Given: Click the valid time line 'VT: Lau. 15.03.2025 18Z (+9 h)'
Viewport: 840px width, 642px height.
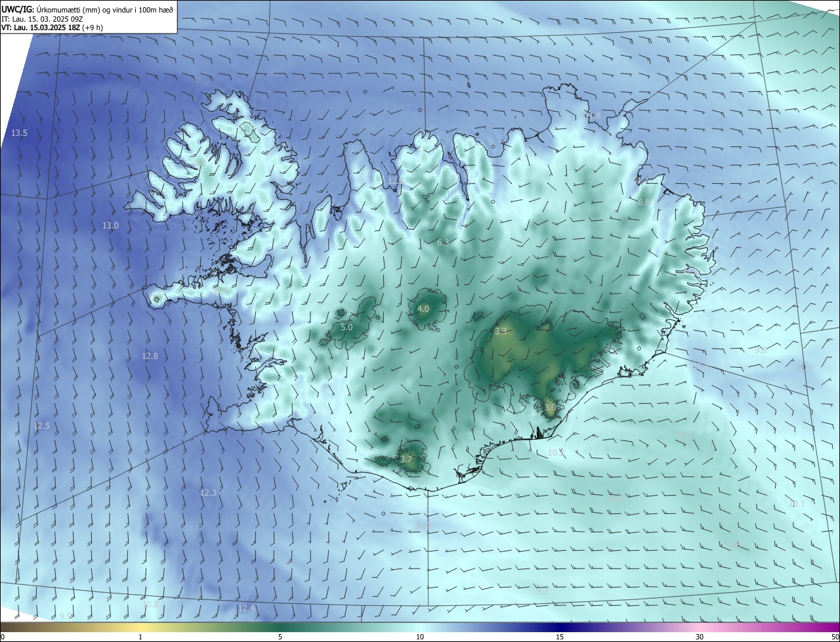Looking at the screenshot, I should click(52, 28).
